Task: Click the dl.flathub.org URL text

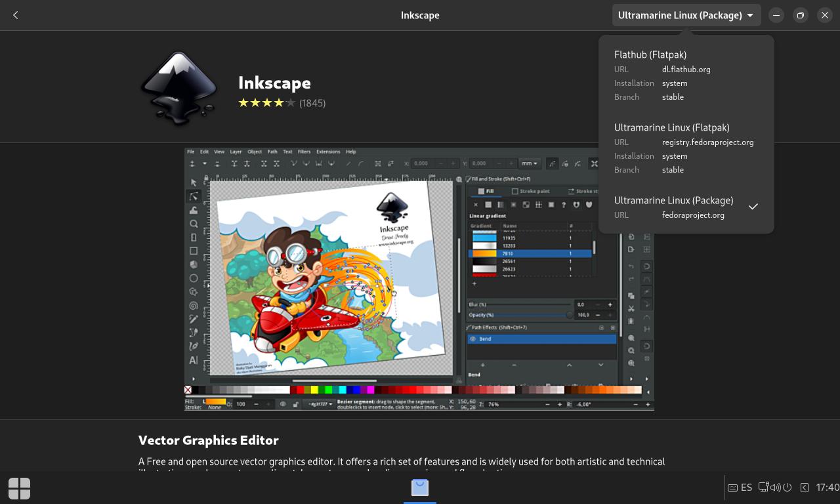Action: (x=686, y=69)
